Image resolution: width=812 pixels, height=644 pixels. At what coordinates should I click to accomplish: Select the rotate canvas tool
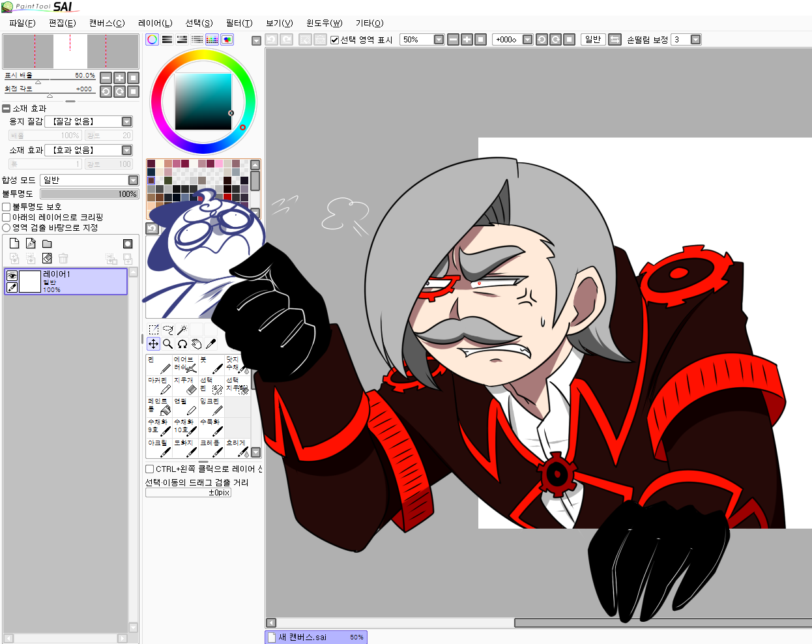(x=182, y=344)
